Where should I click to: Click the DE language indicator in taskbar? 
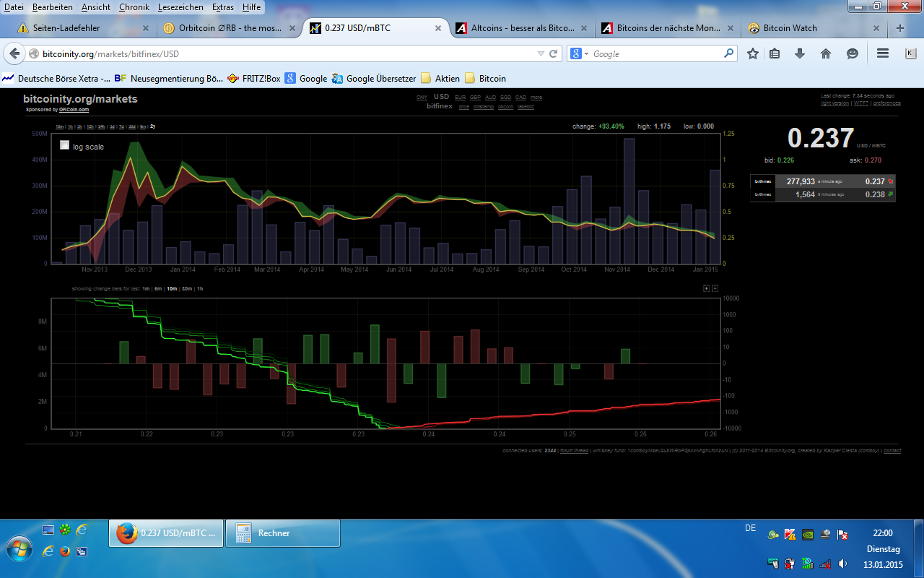[750, 529]
